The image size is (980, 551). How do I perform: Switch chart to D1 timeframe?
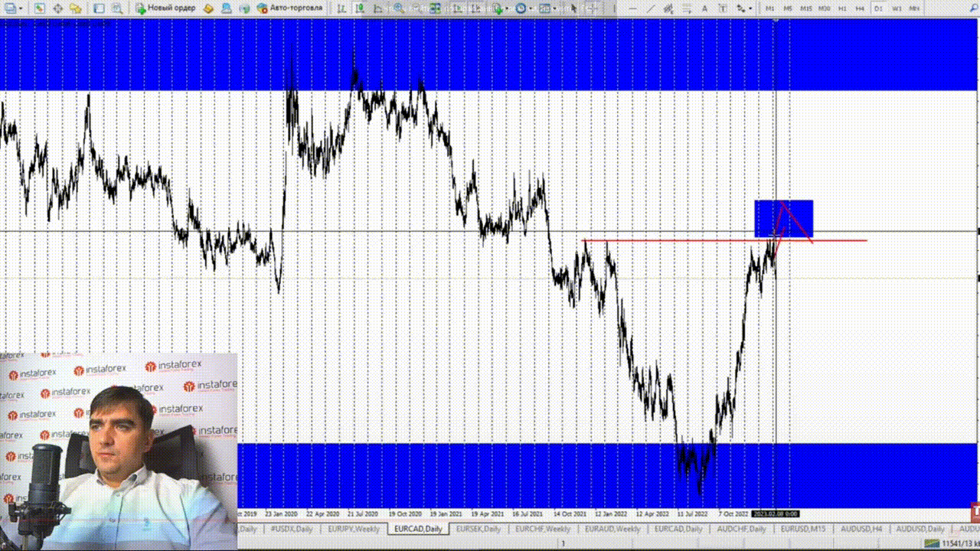tap(878, 8)
